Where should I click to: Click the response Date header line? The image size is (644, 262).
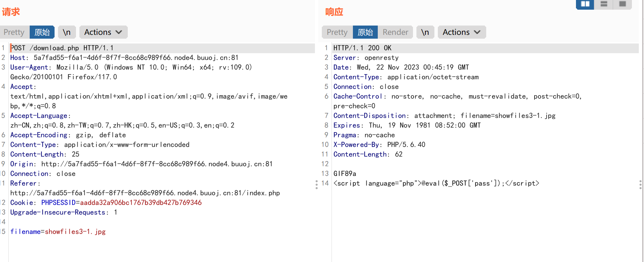coord(401,67)
